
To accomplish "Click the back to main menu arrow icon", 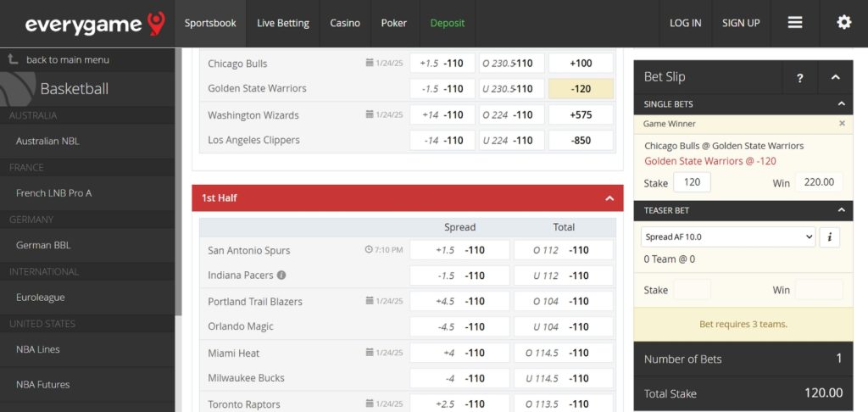I will [14, 59].
